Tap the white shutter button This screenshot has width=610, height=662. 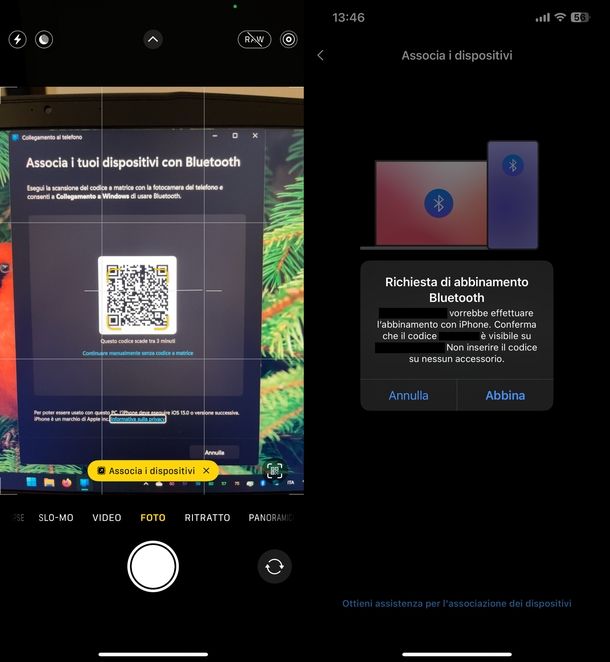[153, 566]
